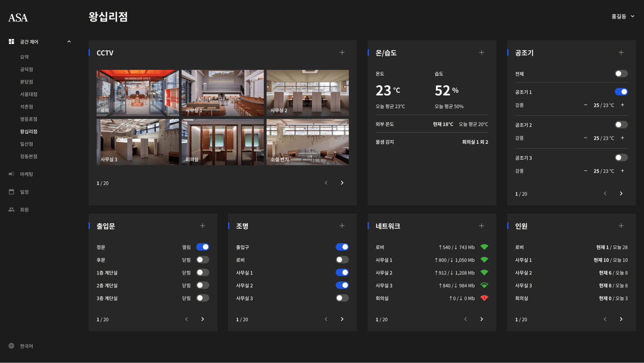The height and width of the screenshot is (363, 644).
Task: Toggle 1층 계단실 door switch
Action: point(203,272)
